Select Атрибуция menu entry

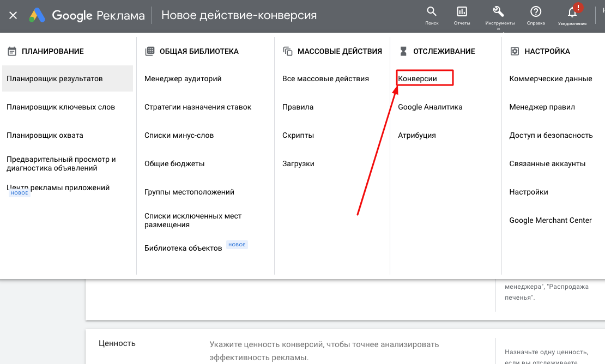[416, 135]
